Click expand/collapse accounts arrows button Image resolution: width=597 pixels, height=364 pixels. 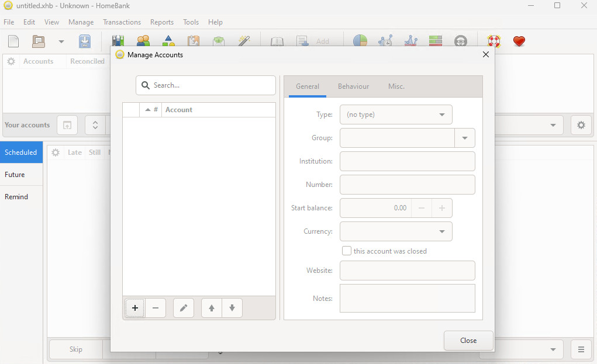point(95,125)
